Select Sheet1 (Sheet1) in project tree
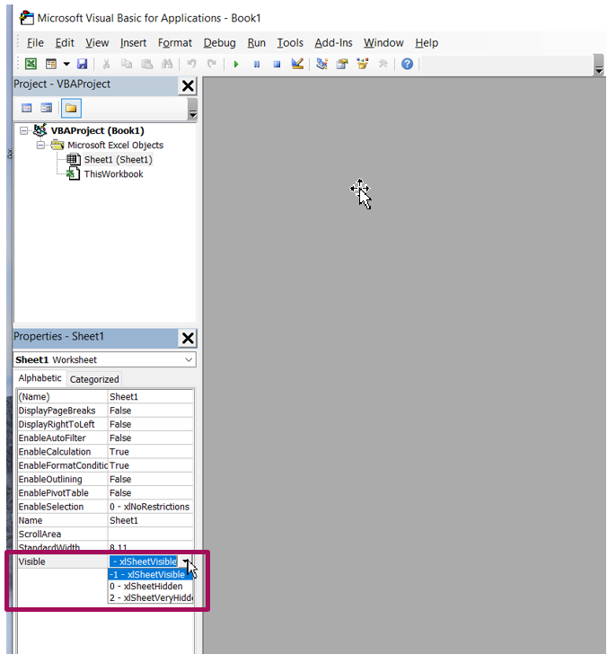Image resolution: width=616 pixels, height=672 pixels. (119, 160)
